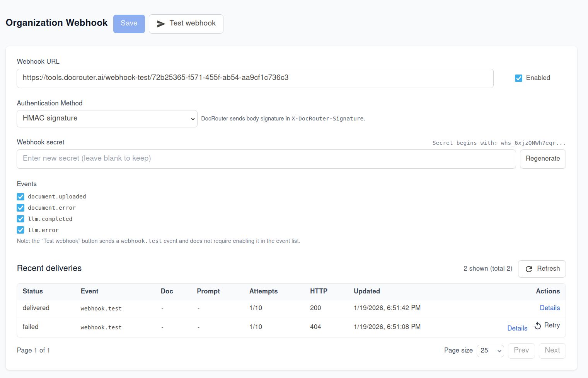Click the send icon on Test webhook
Image resolution: width=588 pixels, height=378 pixels.
[161, 24]
